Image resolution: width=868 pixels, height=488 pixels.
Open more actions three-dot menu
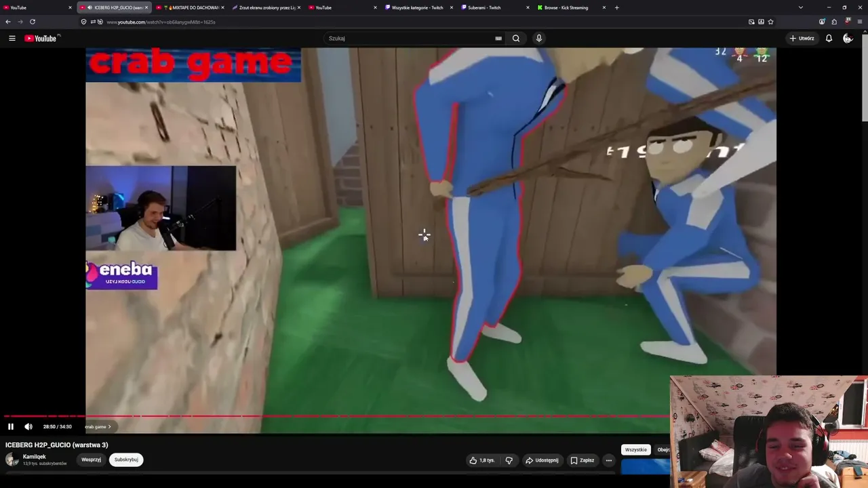(609, 460)
